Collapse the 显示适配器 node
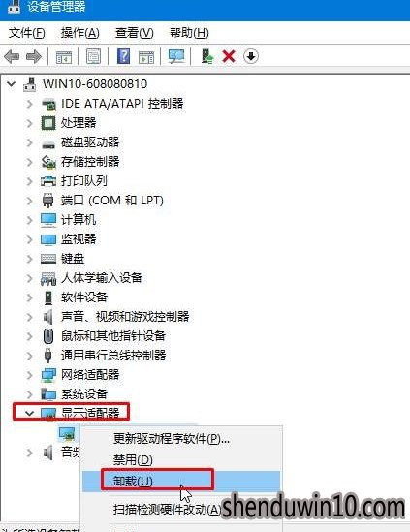Image resolution: width=410 pixels, height=532 pixels. [x=29, y=413]
